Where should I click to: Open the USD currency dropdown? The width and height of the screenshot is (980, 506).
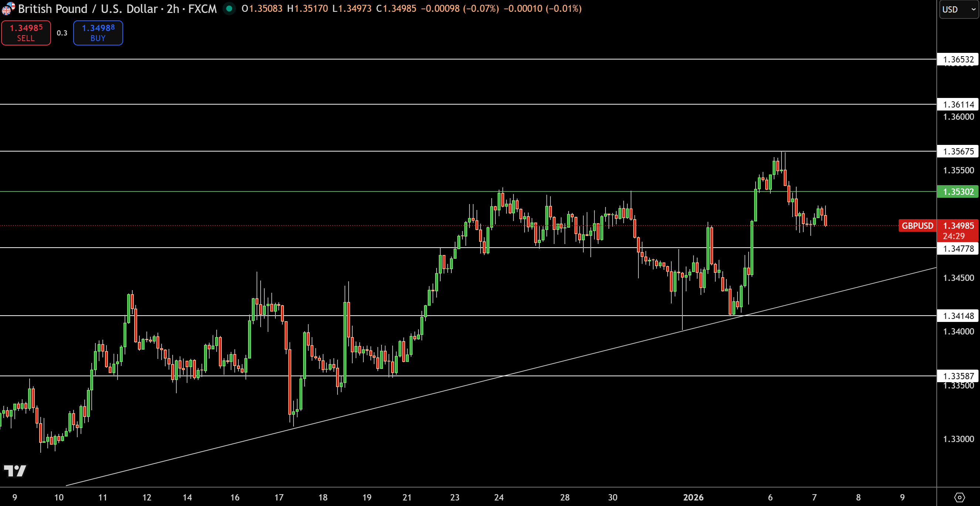coord(959,9)
